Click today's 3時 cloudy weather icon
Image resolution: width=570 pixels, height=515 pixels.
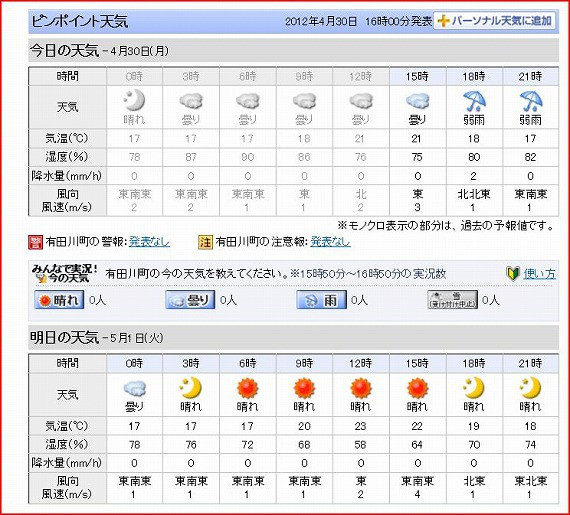pos(191,101)
